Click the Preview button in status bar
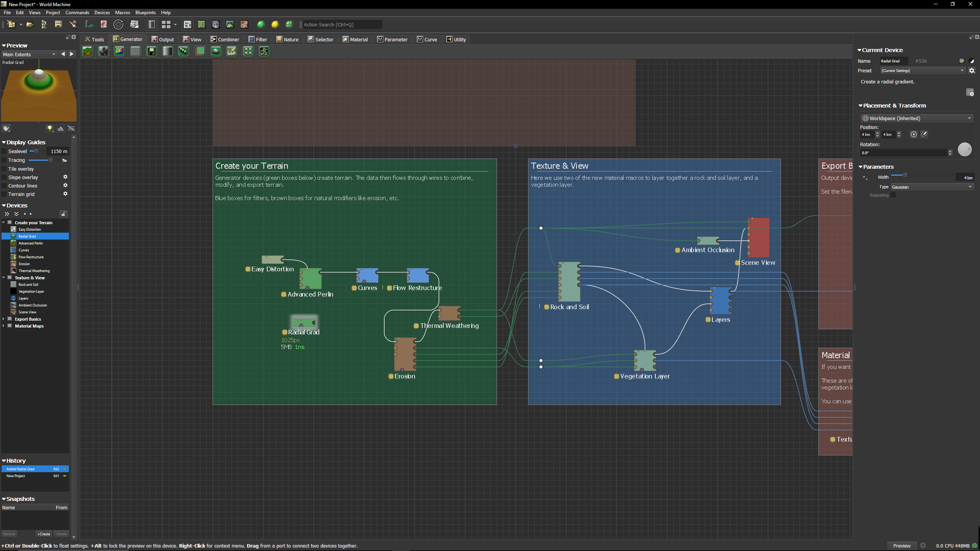Screen dimensions: 980x551 point(902,546)
